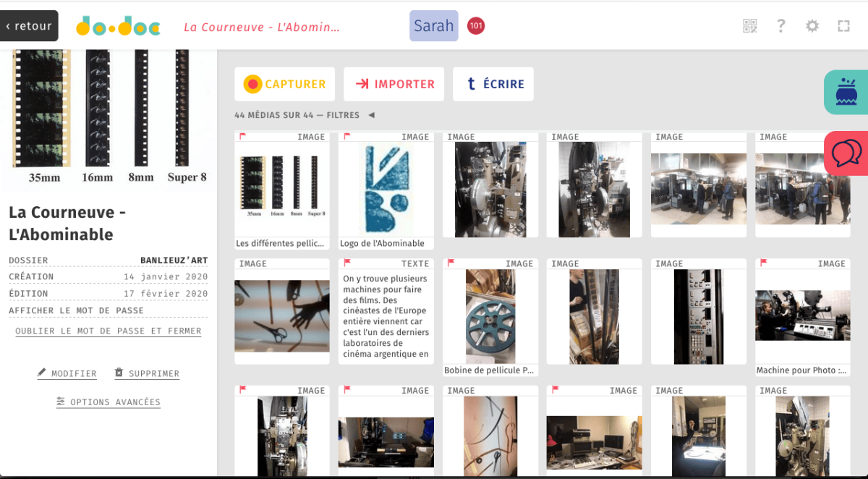Expand OPTIONS AVANCÉES
868x479 pixels.
pyautogui.click(x=109, y=402)
